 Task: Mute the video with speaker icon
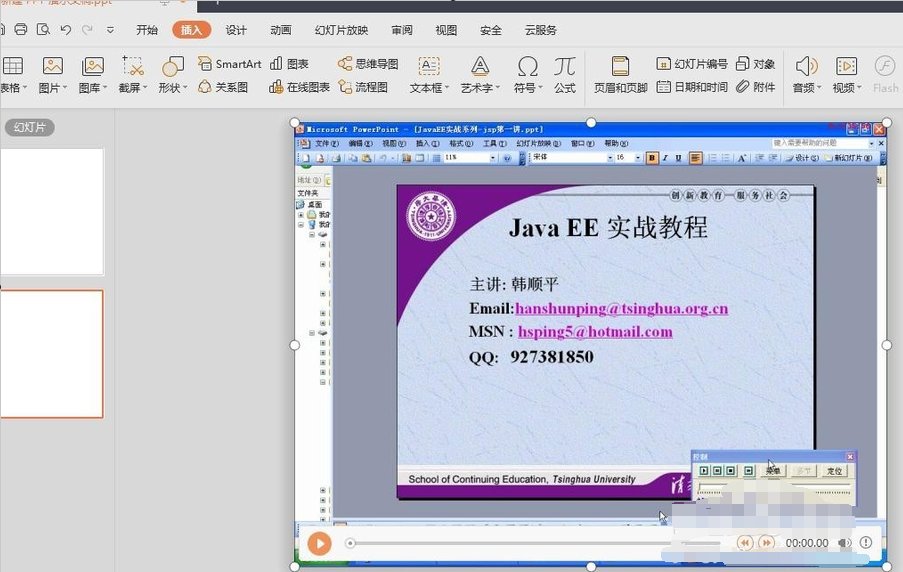pos(845,543)
